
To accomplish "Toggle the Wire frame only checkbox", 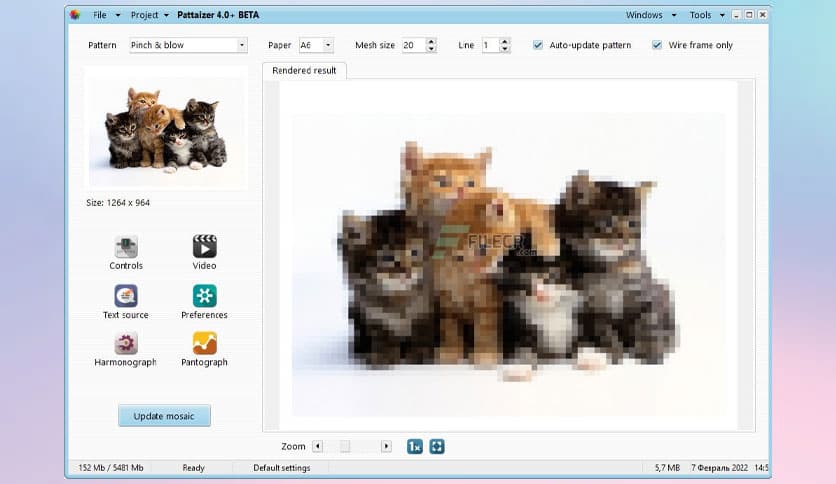I will [x=657, y=45].
